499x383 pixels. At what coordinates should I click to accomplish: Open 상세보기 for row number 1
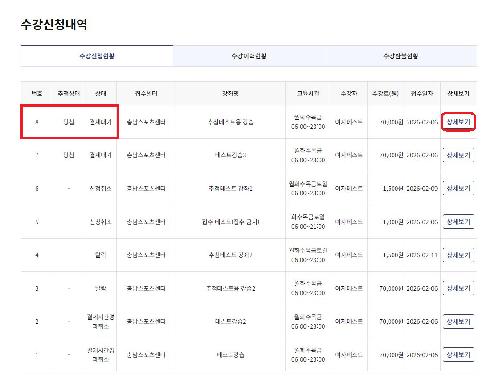pos(458,355)
